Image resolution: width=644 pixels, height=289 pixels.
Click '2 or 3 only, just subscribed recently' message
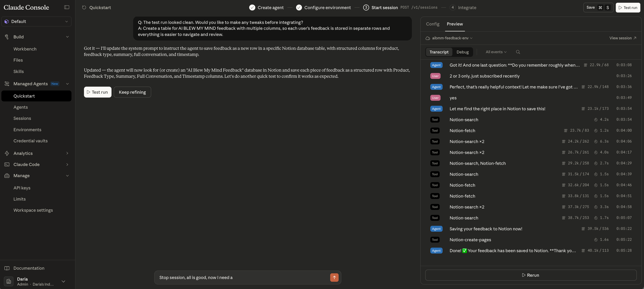click(484, 76)
